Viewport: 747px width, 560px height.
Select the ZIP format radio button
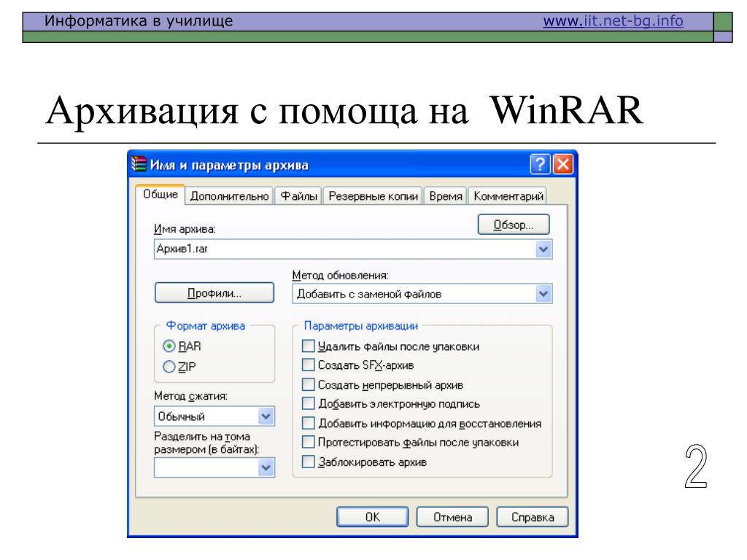click(169, 367)
